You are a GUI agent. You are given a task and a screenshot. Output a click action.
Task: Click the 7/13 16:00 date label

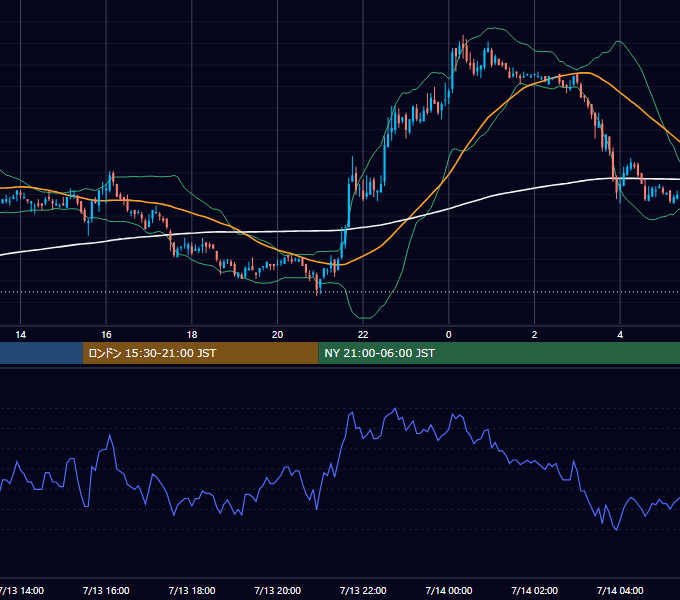tap(106, 590)
